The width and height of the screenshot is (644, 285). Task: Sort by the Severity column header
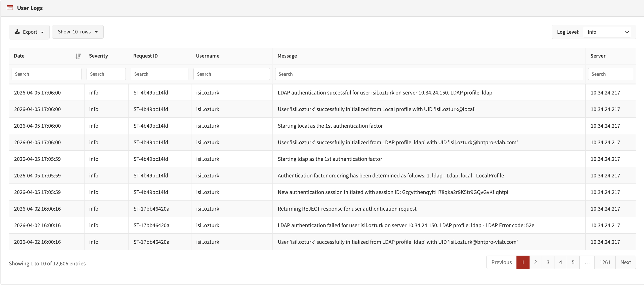(98, 56)
